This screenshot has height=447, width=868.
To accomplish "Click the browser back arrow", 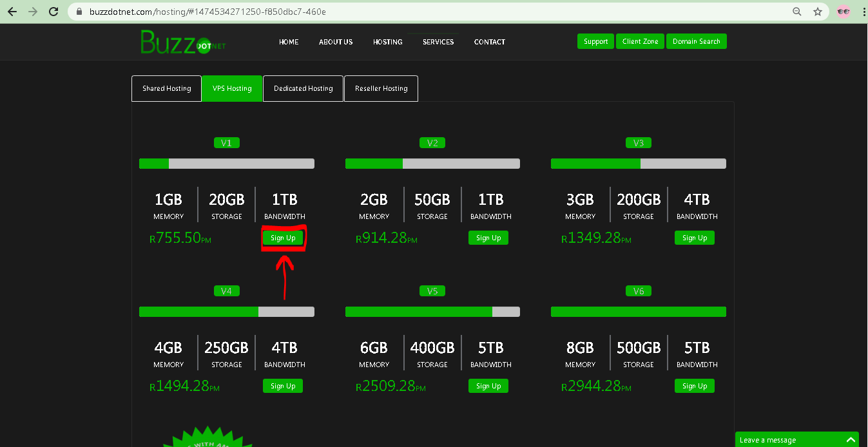I will pos(12,12).
